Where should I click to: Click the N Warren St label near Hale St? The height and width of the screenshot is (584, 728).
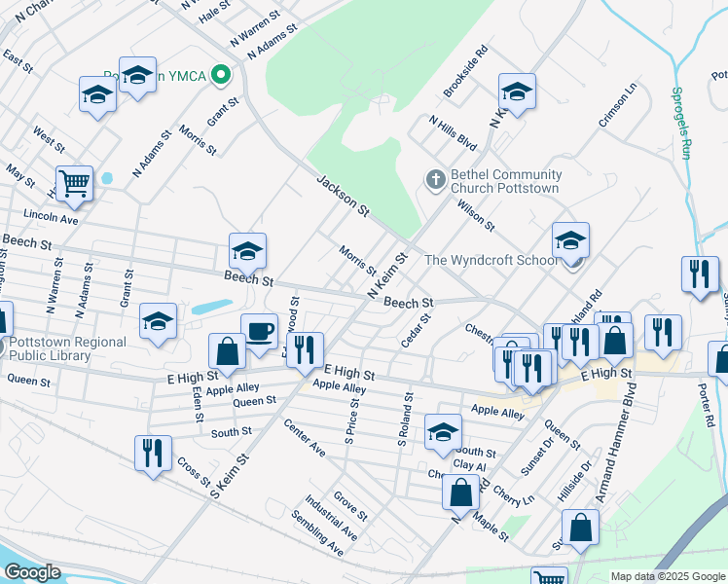tap(255, 28)
